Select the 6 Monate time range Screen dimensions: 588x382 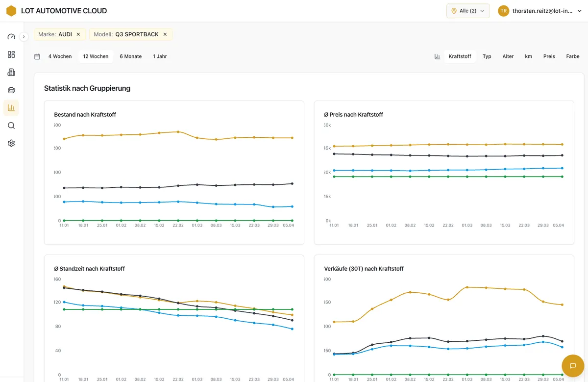point(130,56)
